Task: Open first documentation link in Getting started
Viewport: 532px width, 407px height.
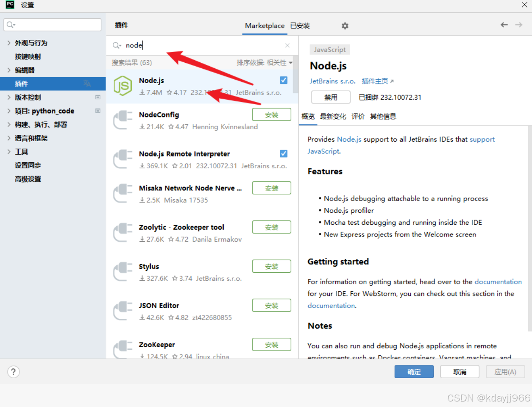Action: pos(498,282)
